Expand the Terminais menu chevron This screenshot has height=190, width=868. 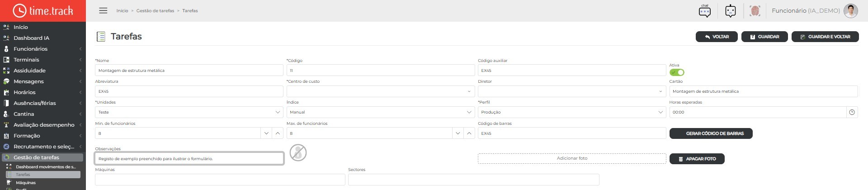(80, 60)
